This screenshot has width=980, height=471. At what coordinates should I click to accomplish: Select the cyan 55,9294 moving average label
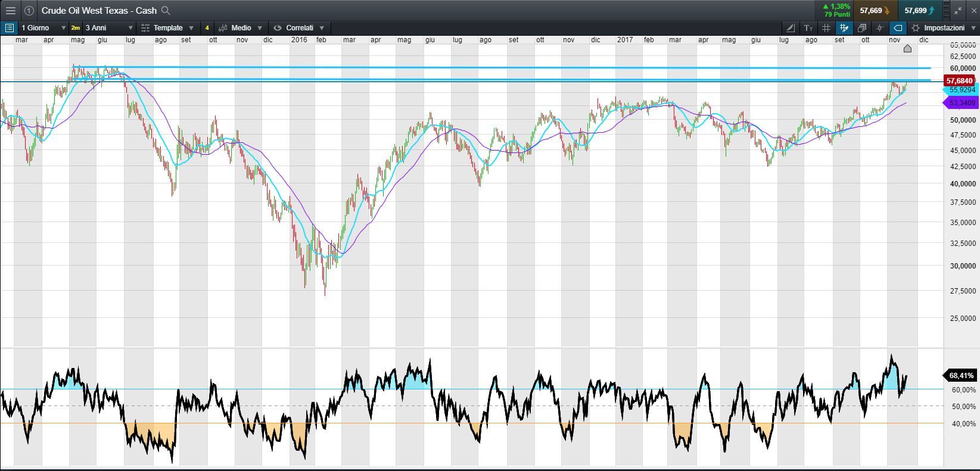click(x=962, y=89)
